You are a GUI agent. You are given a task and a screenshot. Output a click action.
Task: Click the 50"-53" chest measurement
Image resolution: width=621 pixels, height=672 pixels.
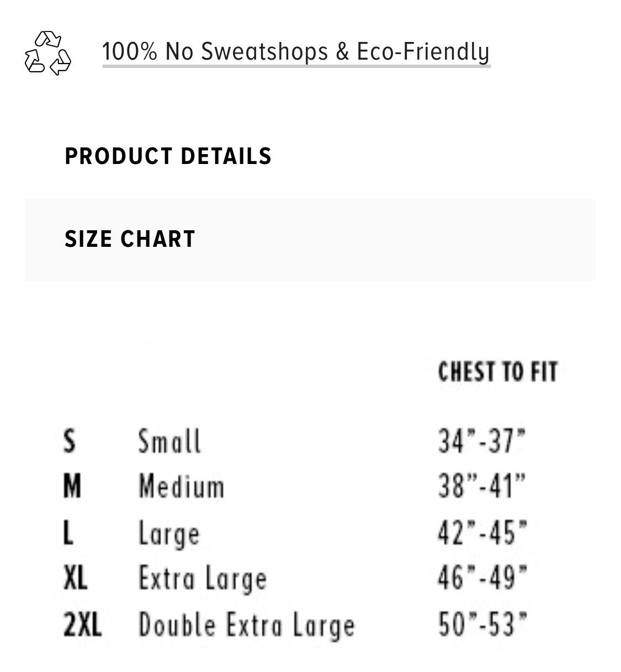tap(482, 625)
